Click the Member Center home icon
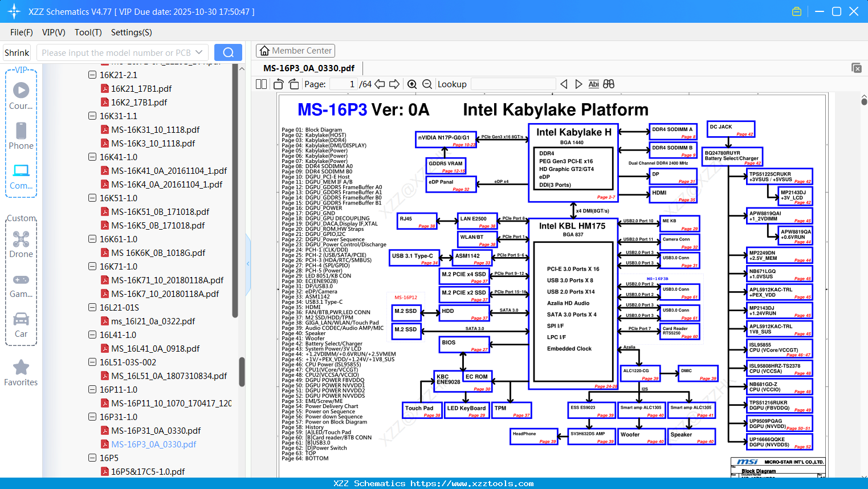The height and width of the screenshot is (489, 868). pyautogui.click(x=264, y=51)
